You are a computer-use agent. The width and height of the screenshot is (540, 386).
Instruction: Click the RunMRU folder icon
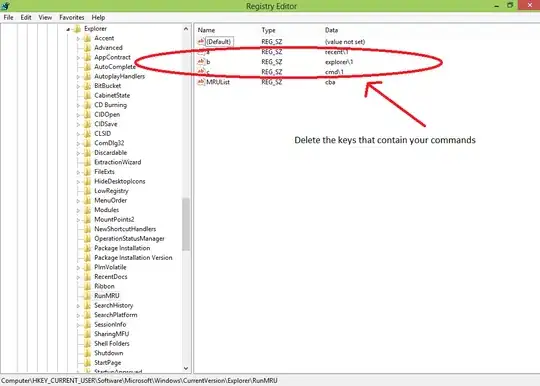[87, 296]
